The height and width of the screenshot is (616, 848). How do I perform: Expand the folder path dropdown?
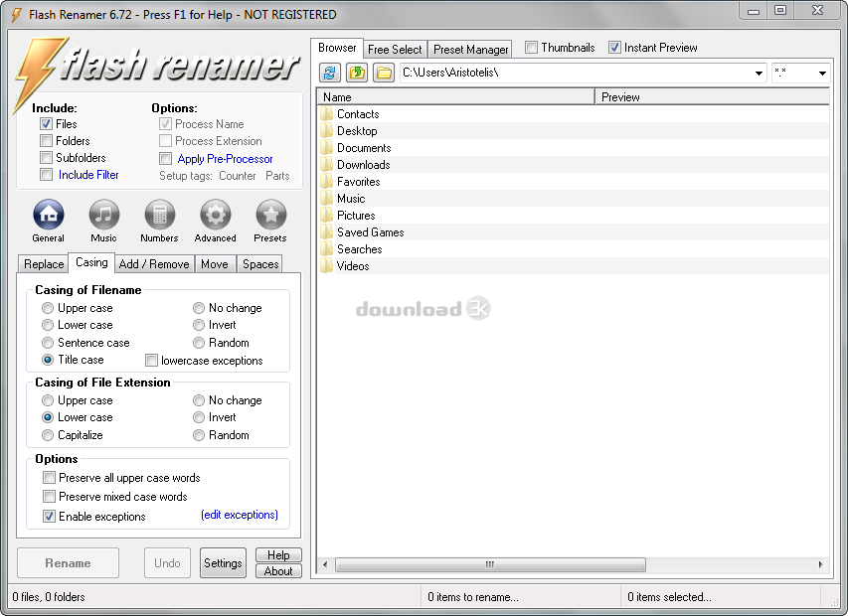pyautogui.click(x=759, y=73)
